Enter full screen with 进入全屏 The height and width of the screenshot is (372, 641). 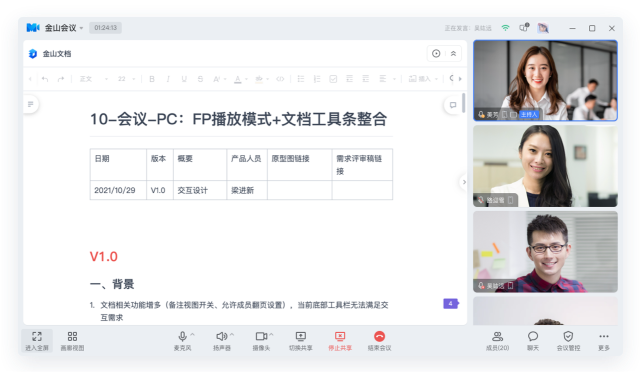coord(37,341)
